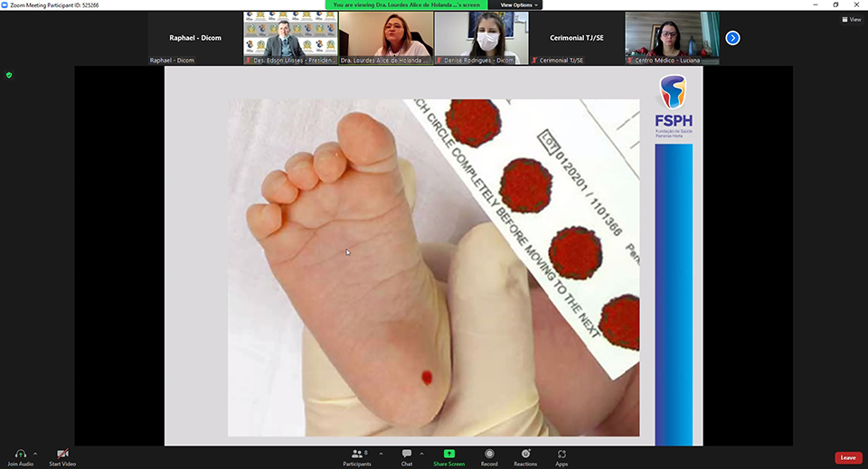Open the View layout menu at top right

point(850,19)
